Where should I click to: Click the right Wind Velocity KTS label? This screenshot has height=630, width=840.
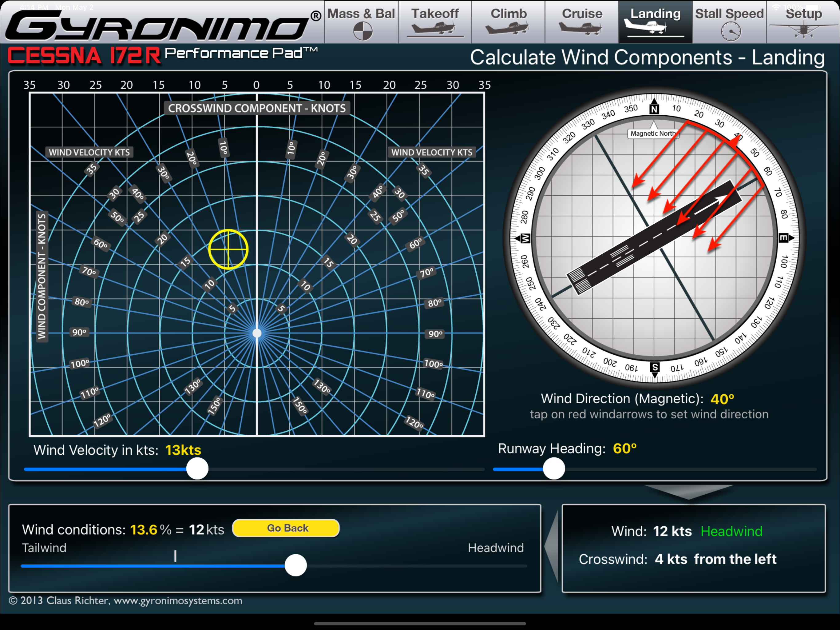coord(432,152)
